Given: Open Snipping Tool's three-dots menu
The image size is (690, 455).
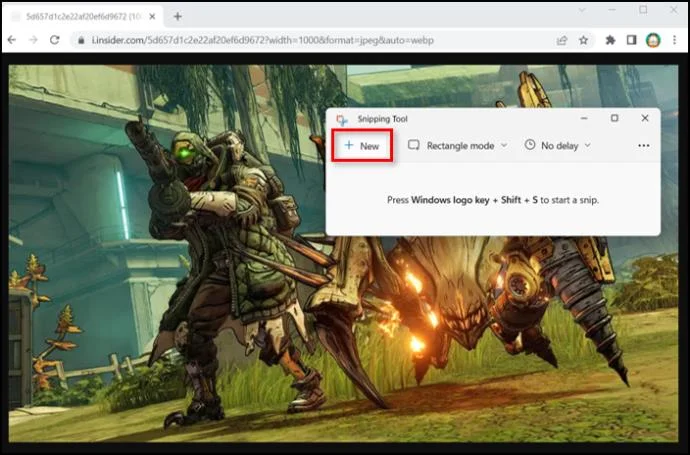Looking at the screenshot, I should 643,146.
